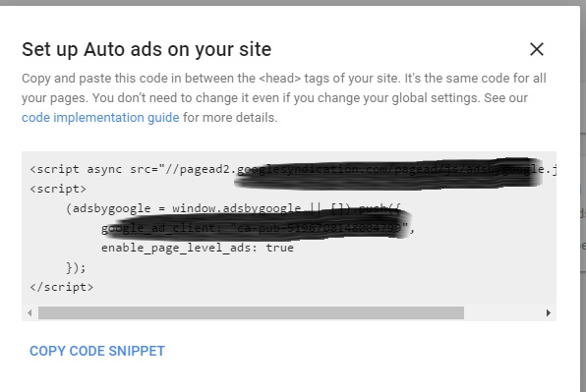Click the 'enable_page_level_ads: true' code line
The image size is (586, 392).
(x=198, y=248)
